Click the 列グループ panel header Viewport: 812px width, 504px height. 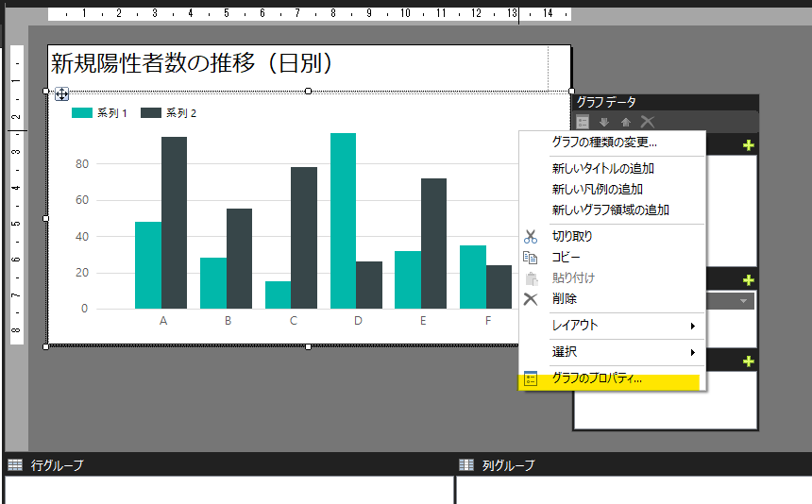coord(508,465)
